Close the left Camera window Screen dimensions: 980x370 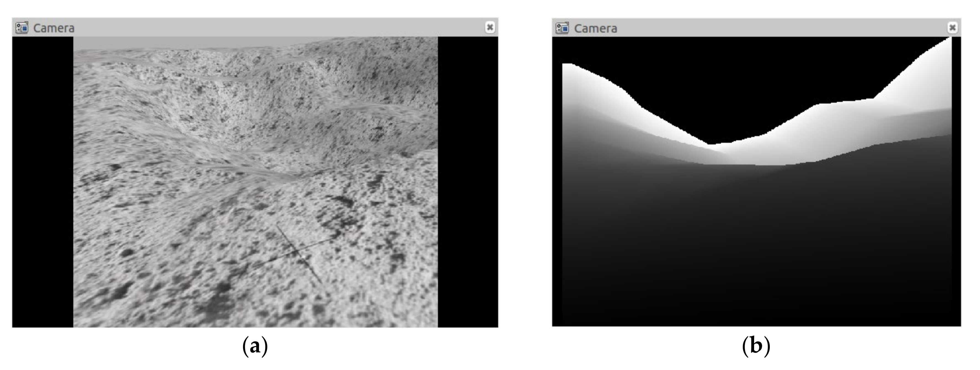pos(490,27)
